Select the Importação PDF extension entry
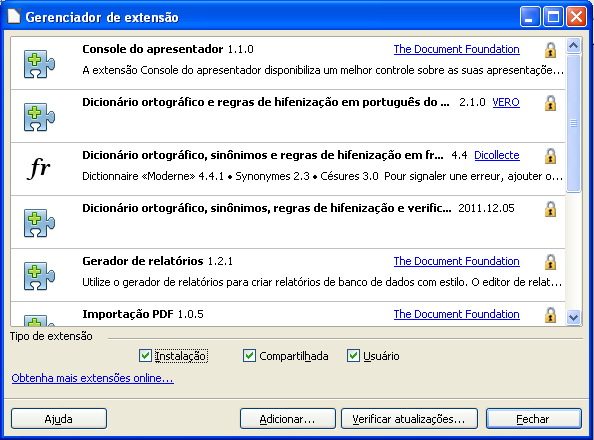594x440 pixels. click(x=288, y=314)
